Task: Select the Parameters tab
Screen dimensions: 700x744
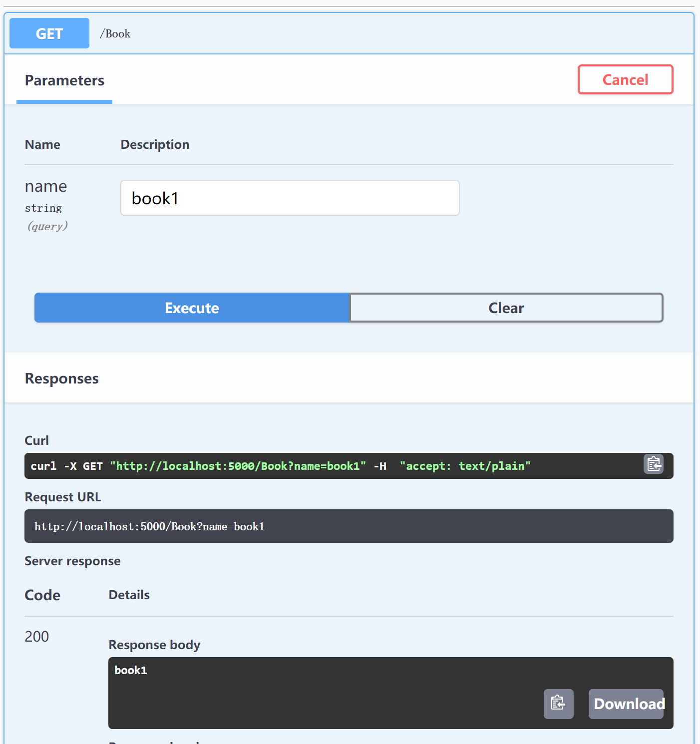Action: click(64, 80)
